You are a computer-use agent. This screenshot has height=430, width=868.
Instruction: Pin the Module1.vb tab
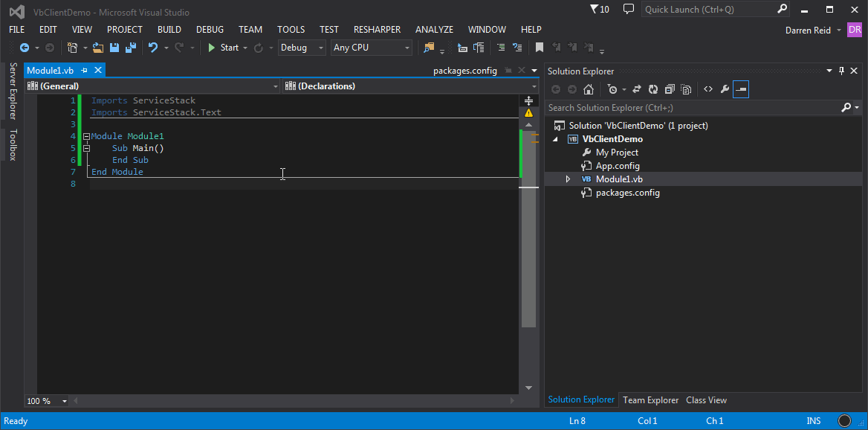point(84,71)
